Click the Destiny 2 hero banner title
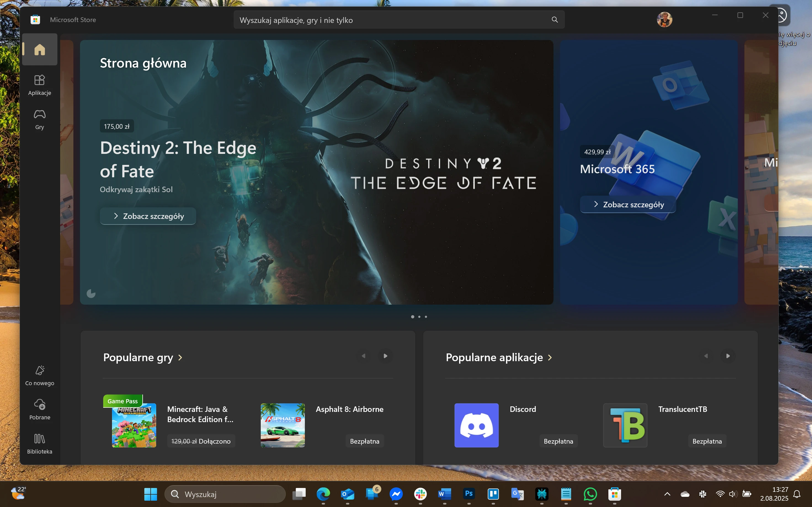Viewport: 812px width, 507px height. pyautogui.click(x=178, y=159)
